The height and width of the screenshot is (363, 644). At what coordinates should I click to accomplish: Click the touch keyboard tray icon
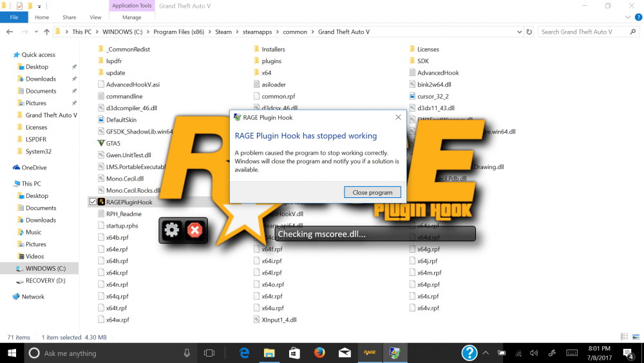pyautogui.click(x=572, y=353)
